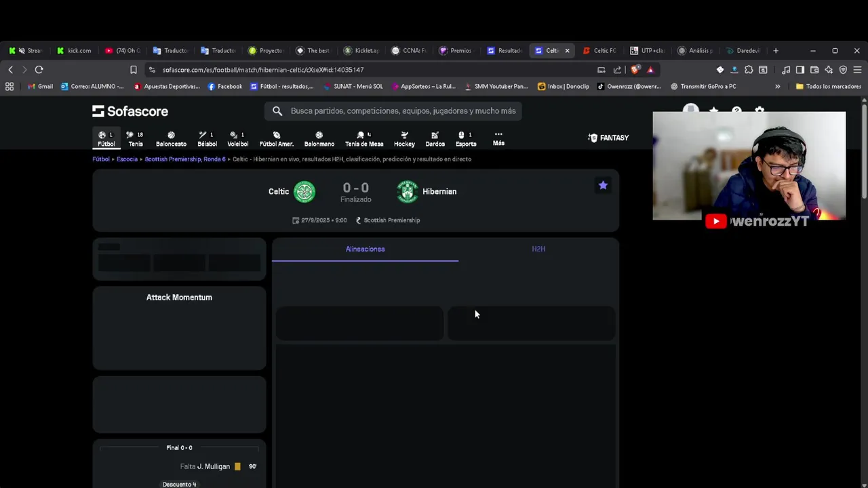Screen dimensions: 868x488
Task: Click the address bar URL
Action: pyautogui.click(x=263, y=70)
